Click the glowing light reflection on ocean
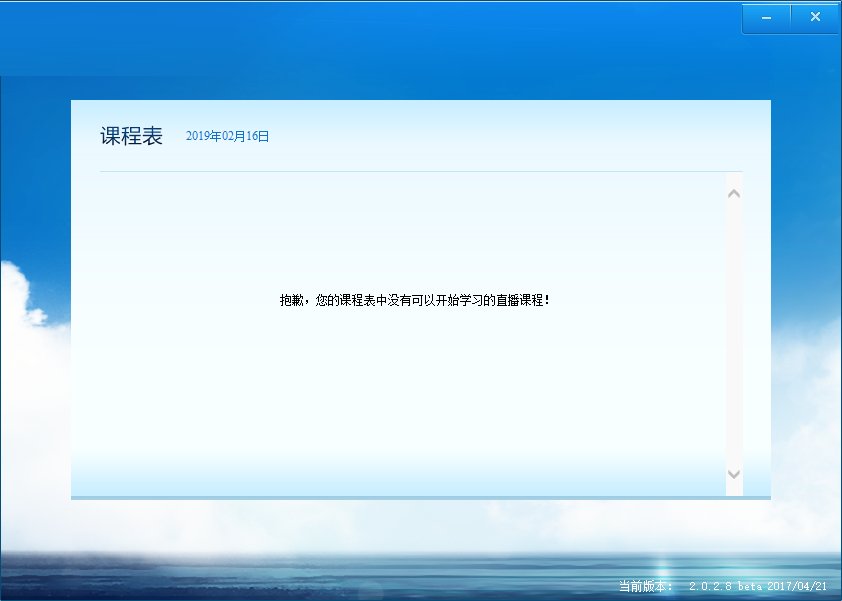The height and width of the screenshot is (601, 842). [662, 570]
